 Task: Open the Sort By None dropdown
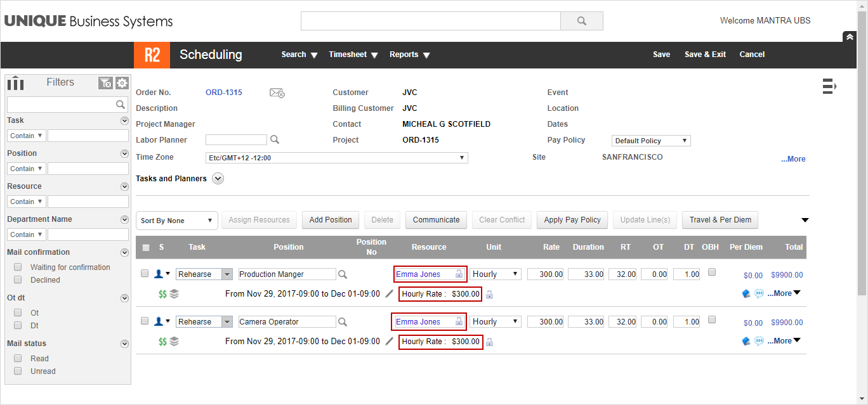(176, 221)
